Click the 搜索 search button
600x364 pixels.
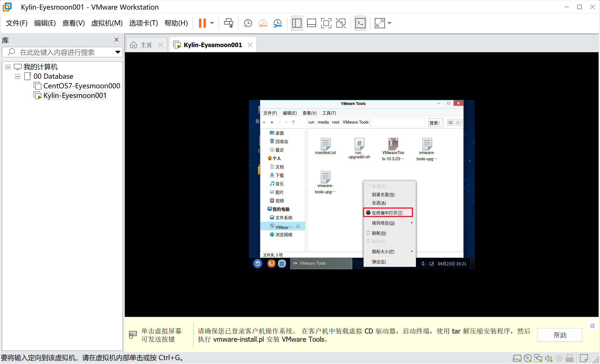(435, 123)
